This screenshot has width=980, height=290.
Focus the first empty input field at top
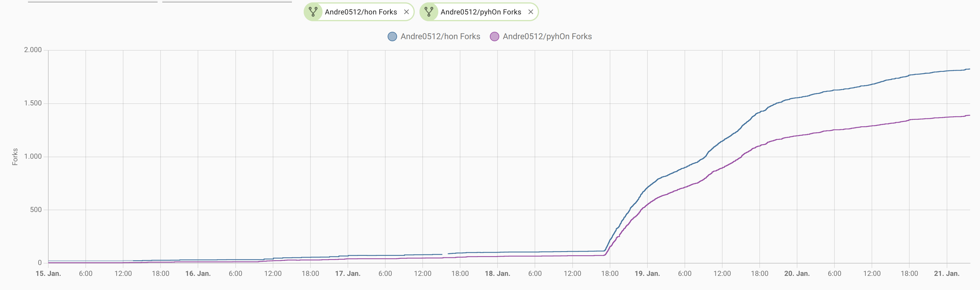pos(92,1)
